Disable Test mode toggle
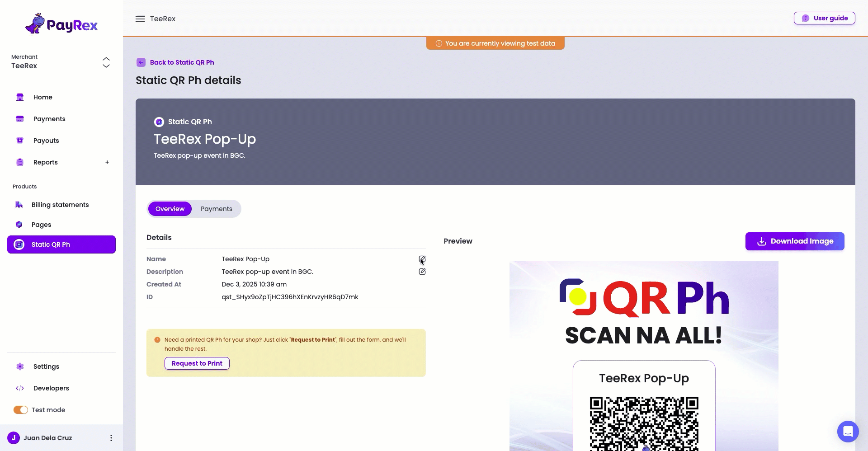Screen dimensions: 868x451 tap(20, 410)
